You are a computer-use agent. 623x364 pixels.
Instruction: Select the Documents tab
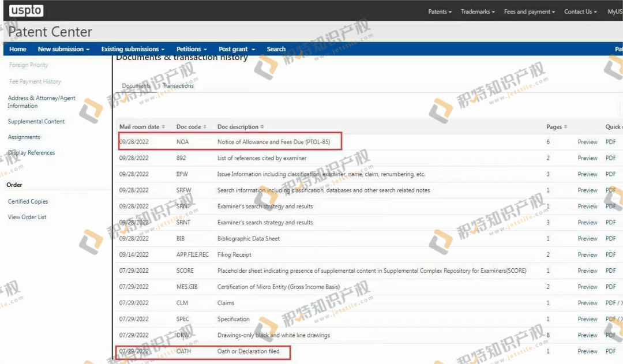[x=136, y=86]
